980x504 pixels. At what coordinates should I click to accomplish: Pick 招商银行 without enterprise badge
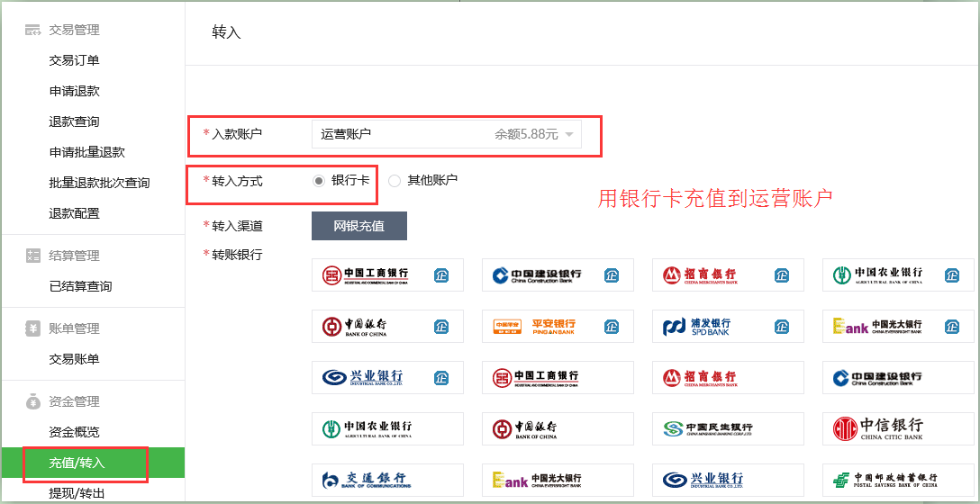click(728, 377)
